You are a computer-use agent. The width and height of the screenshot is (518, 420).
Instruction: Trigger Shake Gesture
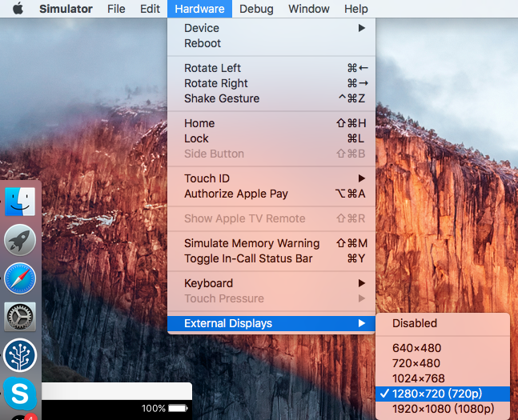(x=271, y=98)
